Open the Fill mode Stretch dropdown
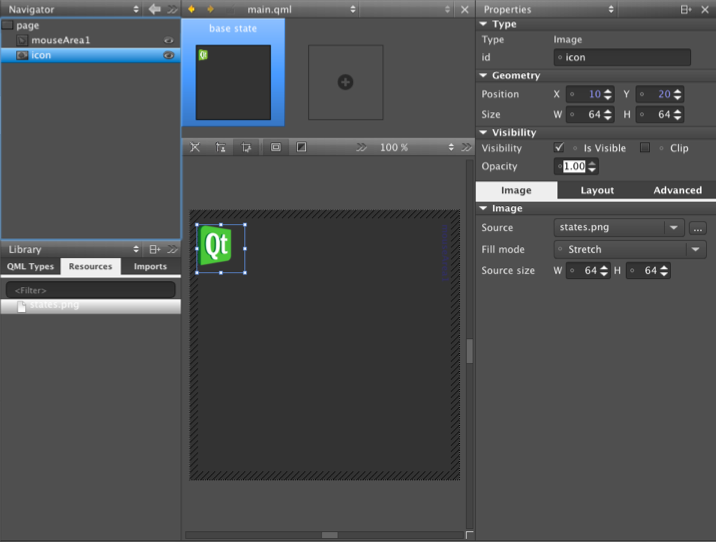Screen dimensions: 716x542 pyautogui.click(x=630, y=249)
